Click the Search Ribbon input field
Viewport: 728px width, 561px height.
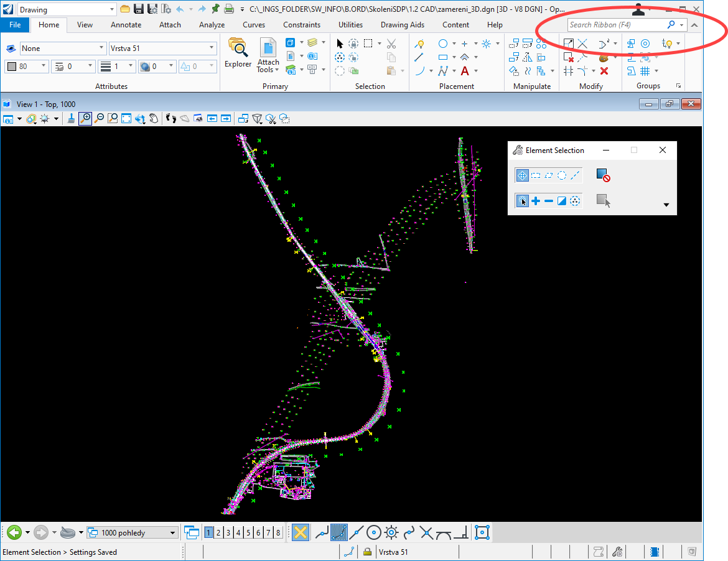pyautogui.click(x=617, y=25)
